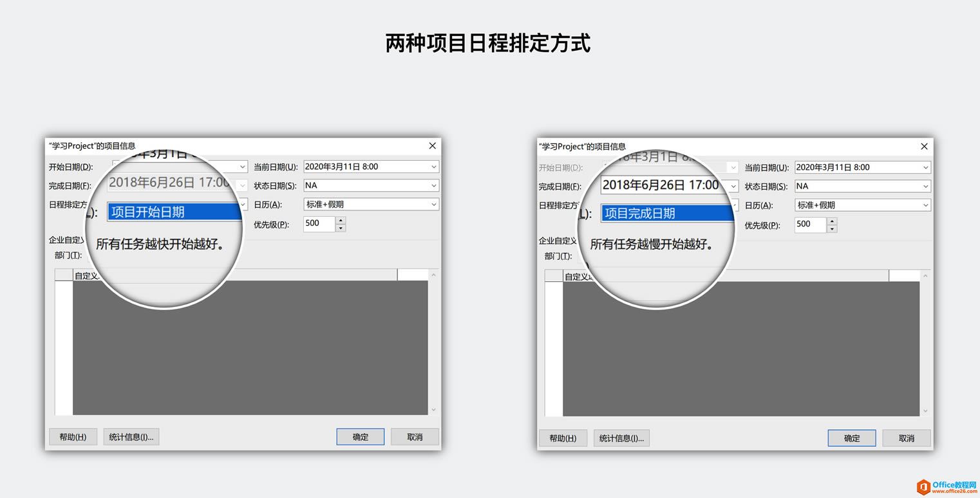Confirm with 确定 in the right dialog
Screen dimensions: 980x498
point(851,438)
